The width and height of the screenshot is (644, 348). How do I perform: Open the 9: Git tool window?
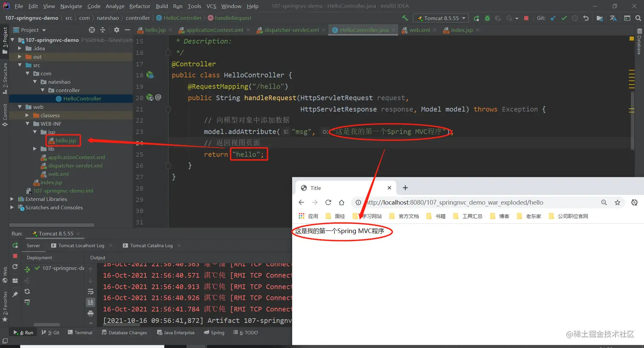tap(50, 333)
